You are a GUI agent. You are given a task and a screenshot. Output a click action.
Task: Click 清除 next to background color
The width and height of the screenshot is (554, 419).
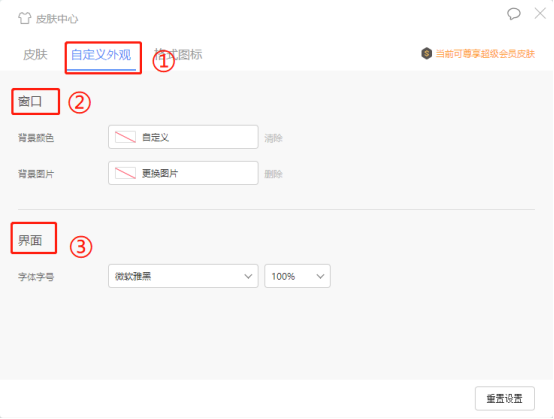pyautogui.click(x=273, y=138)
